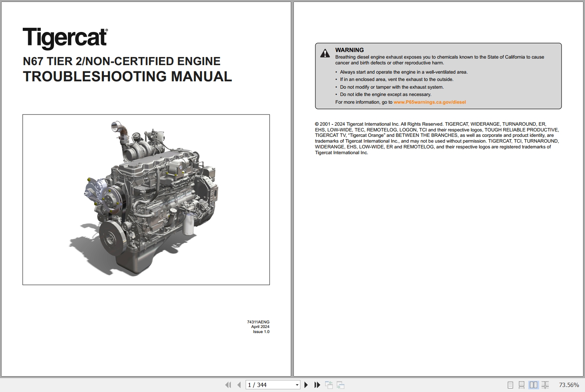Click the WARNING heading on page two
Viewport: 585px width, 392px height.
349,50
